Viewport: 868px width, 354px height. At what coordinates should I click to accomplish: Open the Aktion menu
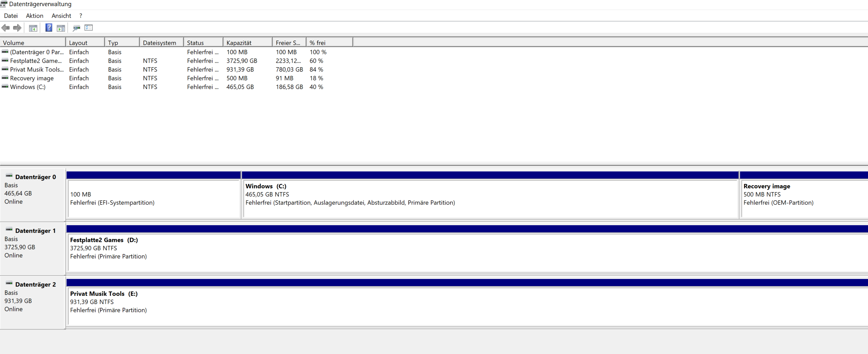35,16
